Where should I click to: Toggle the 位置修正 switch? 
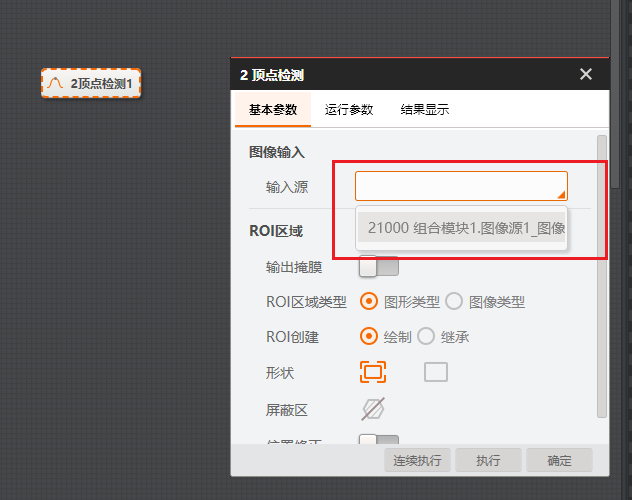[x=378, y=441]
